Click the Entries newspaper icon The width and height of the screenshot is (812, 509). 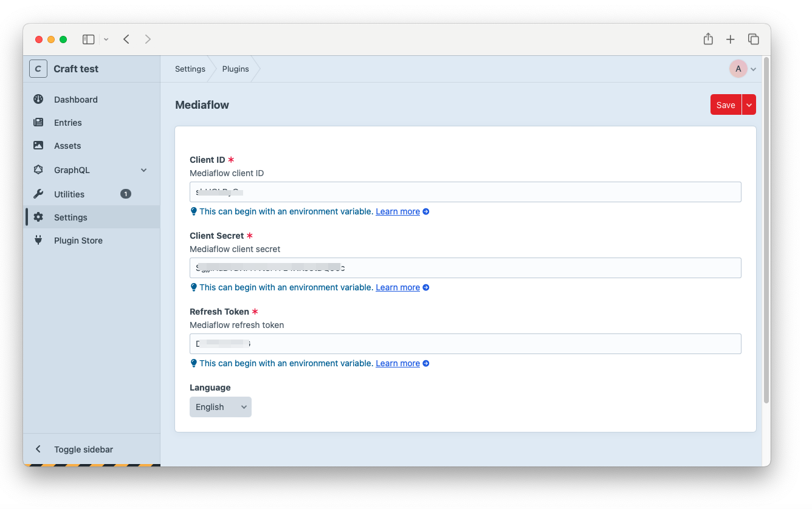pyautogui.click(x=38, y=122)
